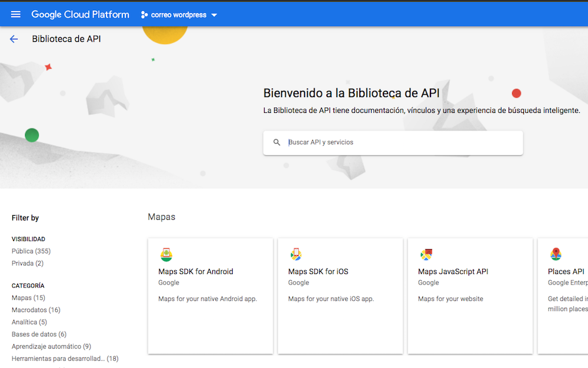Click the Google Cloud Platform logo
Image resolution: width=588 pixels, height=368 pixels.
pyautogui.click(x=80, y=15)
